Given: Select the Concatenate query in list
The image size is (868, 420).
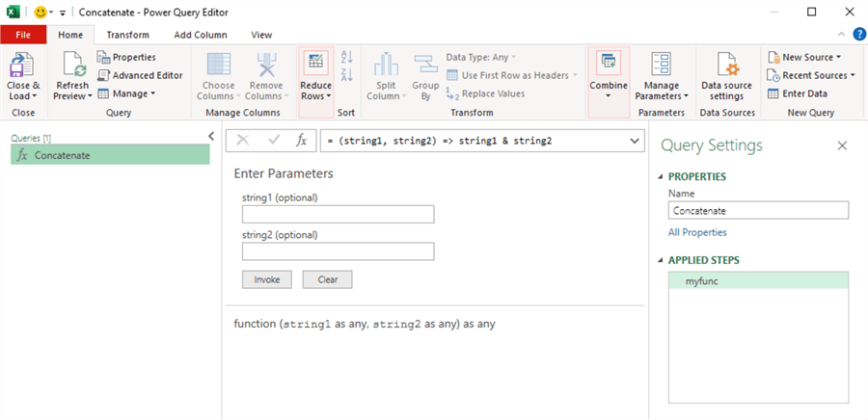Looking at the screenshot, I should click(x=110, y=155).
